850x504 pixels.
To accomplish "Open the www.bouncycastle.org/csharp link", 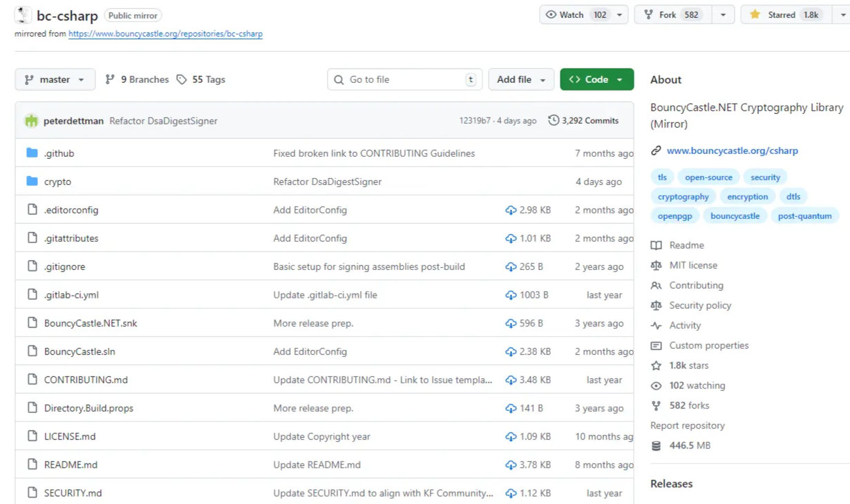I will (732, 151).
